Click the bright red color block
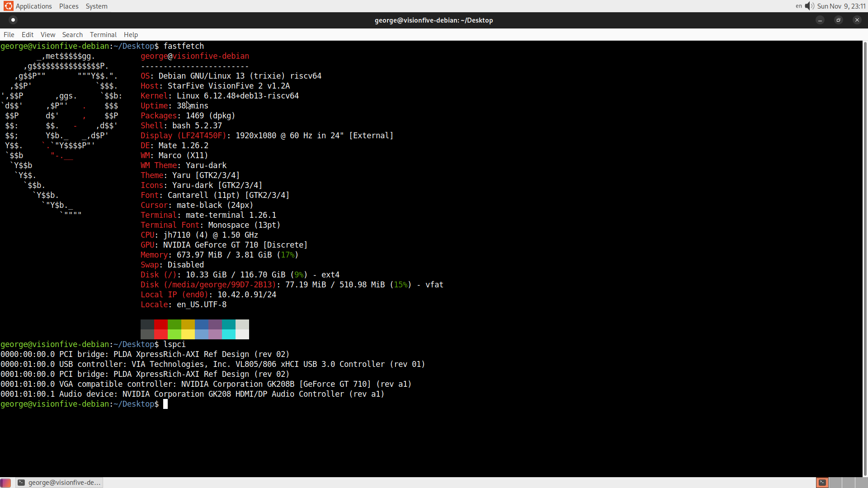Viewport: 868px width, 488px height. [x=161, y=334]
